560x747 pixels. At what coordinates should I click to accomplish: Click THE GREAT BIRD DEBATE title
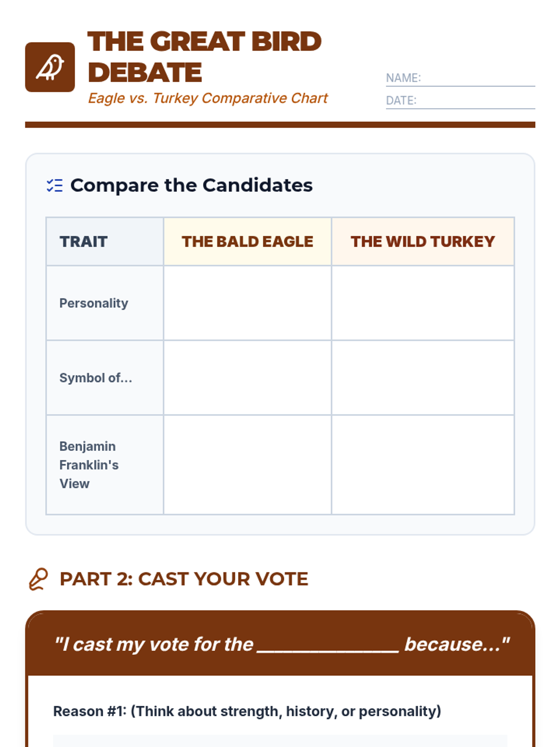(x=204, y=56)
